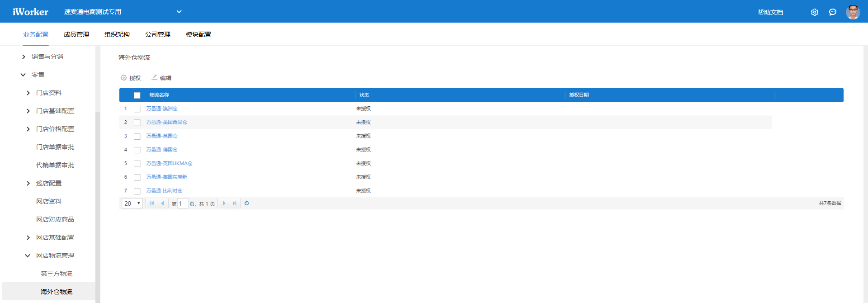
Task: Go to the first page
Action: pos(152,204)
